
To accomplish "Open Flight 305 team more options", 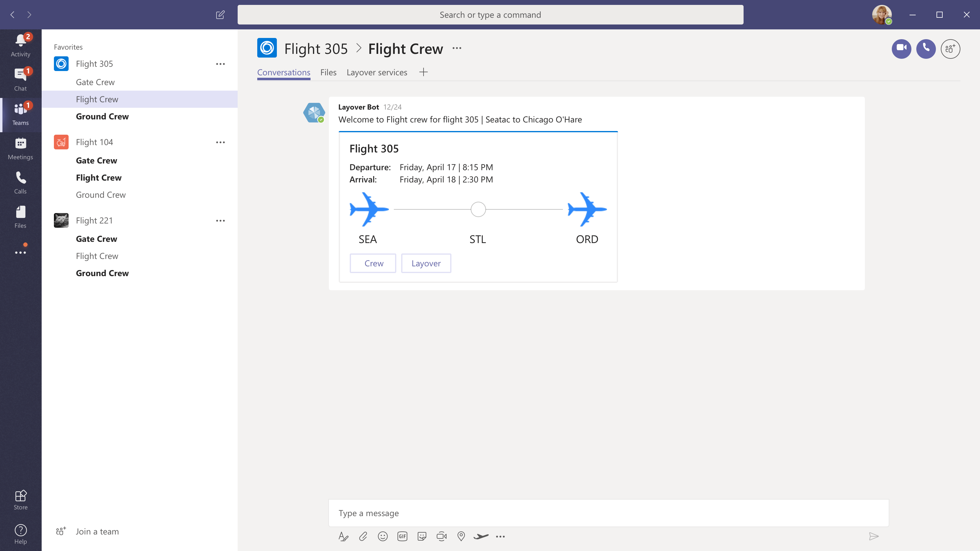I will [220, 64].
